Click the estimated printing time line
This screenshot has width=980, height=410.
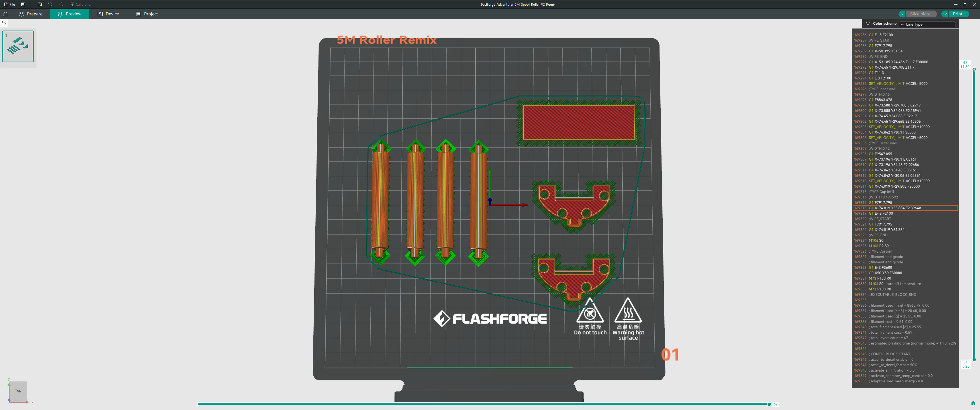click(905, 343)
